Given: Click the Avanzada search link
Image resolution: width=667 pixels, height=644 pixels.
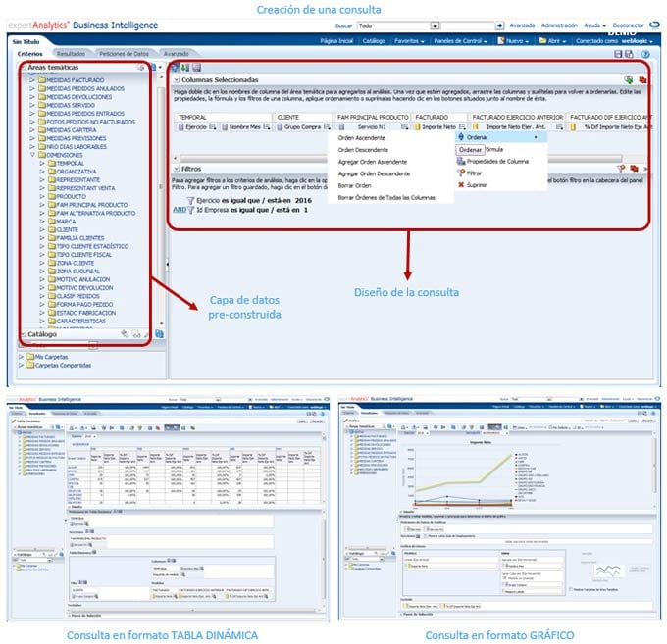Looking at the screenshot, I should tap(522, 25).
